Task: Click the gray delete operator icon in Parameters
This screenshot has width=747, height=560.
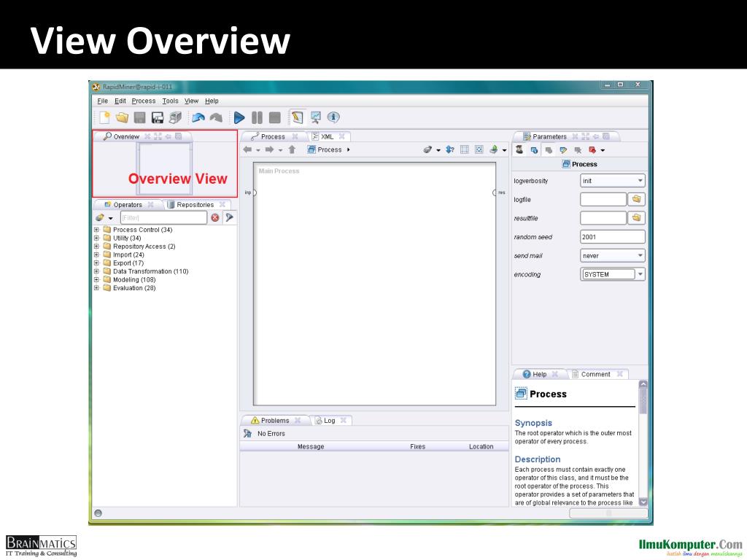Action: click(578, 150)
